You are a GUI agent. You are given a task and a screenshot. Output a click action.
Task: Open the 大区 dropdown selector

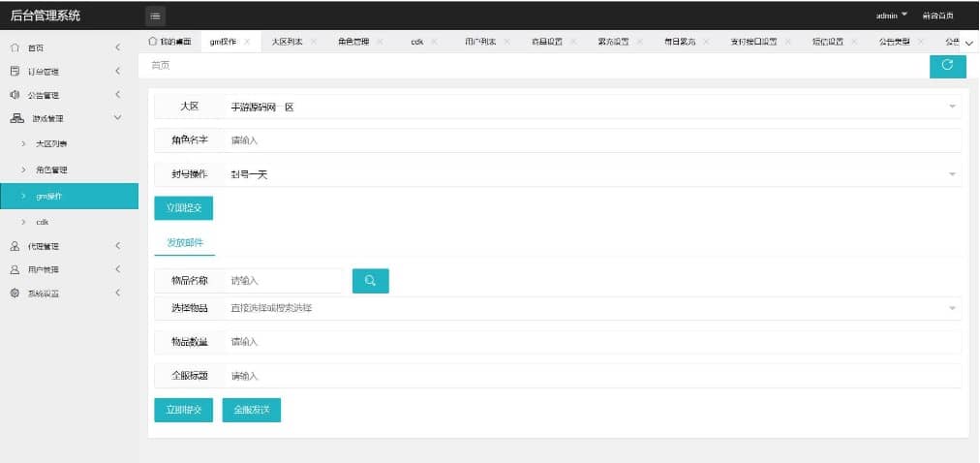(591, 107)
